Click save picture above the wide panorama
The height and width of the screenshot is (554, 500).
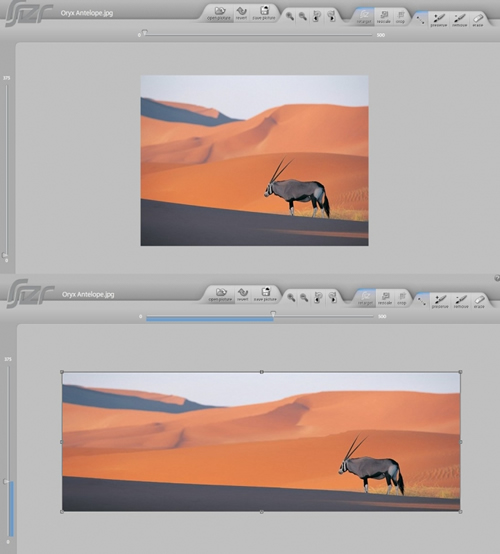tap(265, 294)
